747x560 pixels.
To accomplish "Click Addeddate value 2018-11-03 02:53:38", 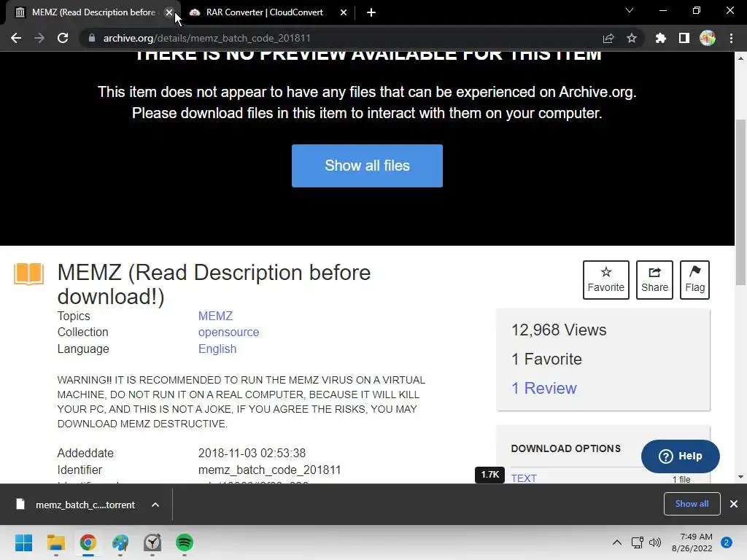I will (252, 454).
